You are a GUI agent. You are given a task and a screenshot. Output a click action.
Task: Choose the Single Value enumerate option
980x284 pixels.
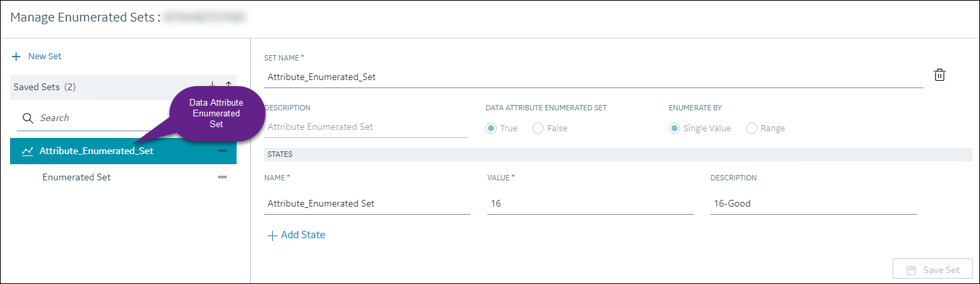pos(674,128)
